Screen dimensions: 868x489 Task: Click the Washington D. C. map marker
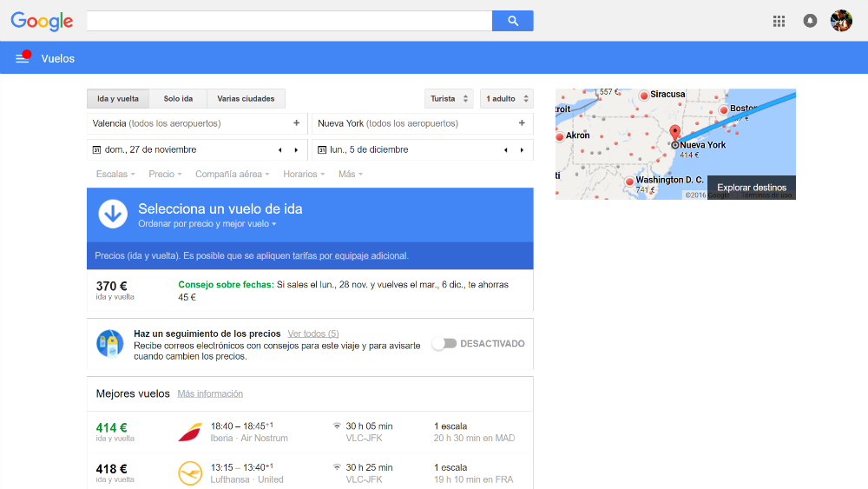click(x=629, y=181)
